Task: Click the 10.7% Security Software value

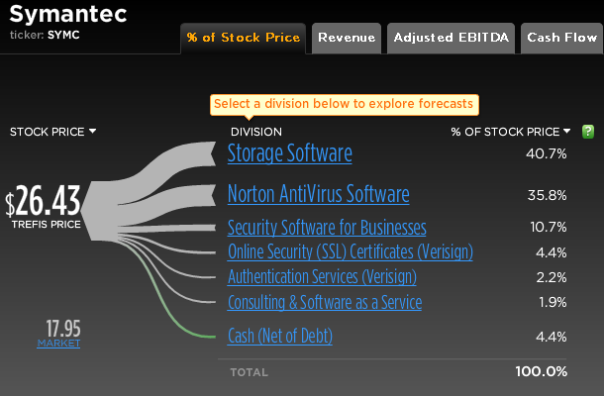Action: 548,227
